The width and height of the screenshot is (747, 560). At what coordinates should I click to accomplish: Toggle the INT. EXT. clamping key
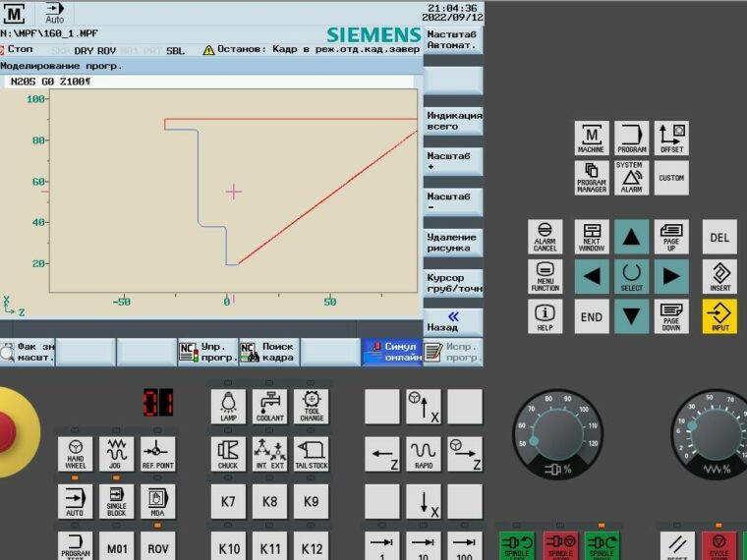point(269,454)
